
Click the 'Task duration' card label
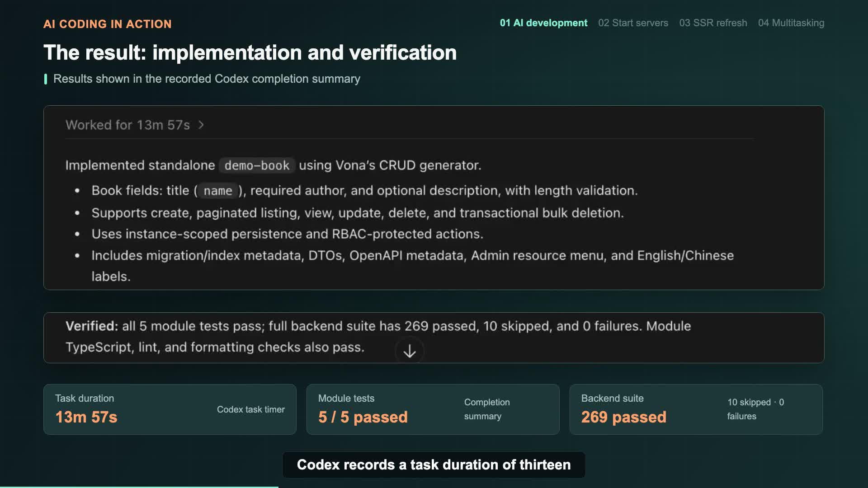click(85, 398)
